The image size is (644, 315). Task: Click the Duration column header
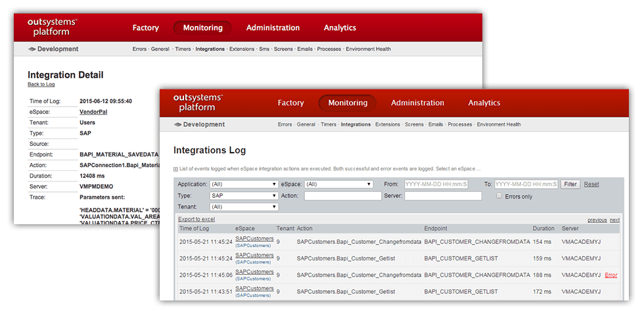543,228
